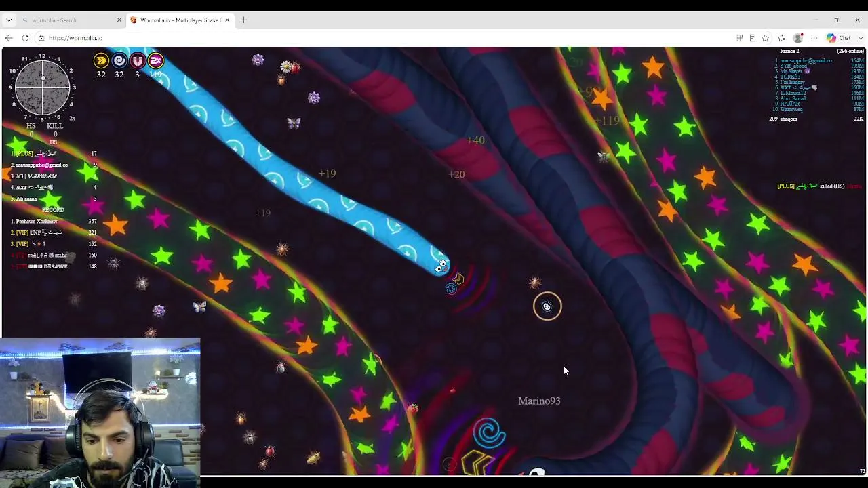
Task: Click leaderboard entry I'm hungry
Action: click(x=792, y=82)
